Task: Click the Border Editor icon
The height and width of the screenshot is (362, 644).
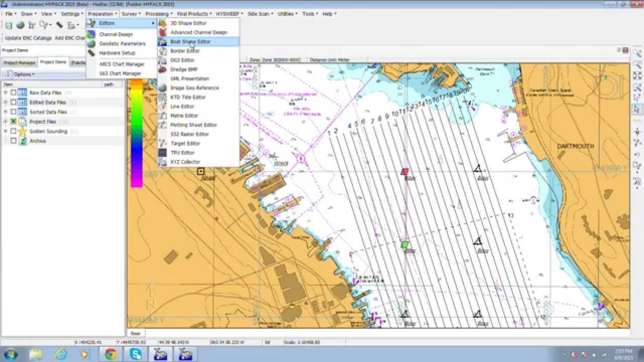Action: click(163, 51)
